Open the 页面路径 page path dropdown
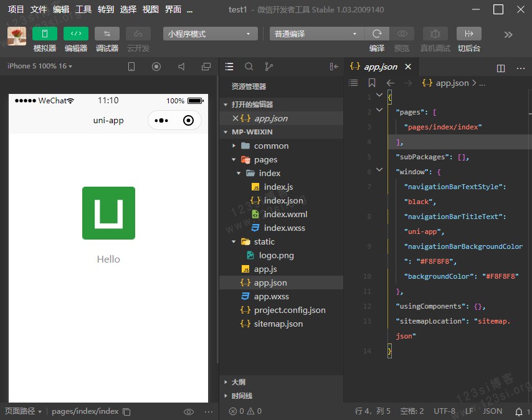This screenshot has height=420, width=532. coord(22,411)
